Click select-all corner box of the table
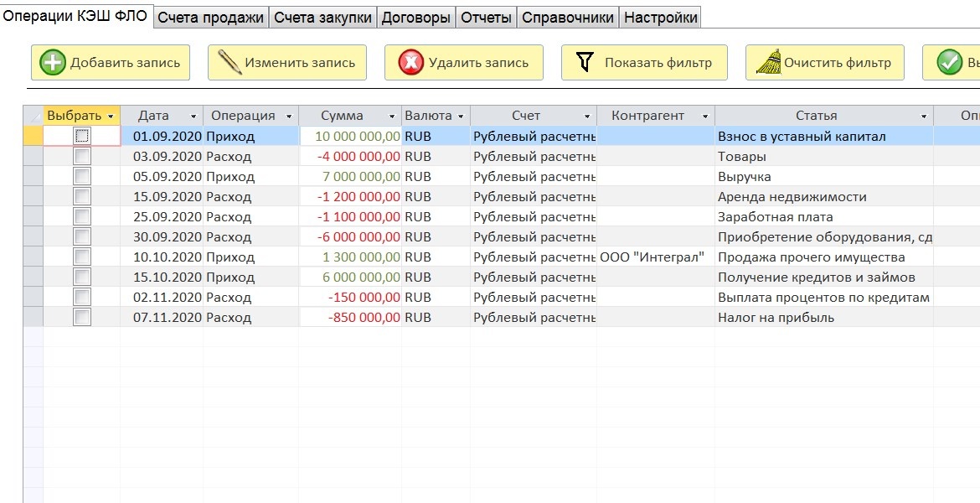 34,116
